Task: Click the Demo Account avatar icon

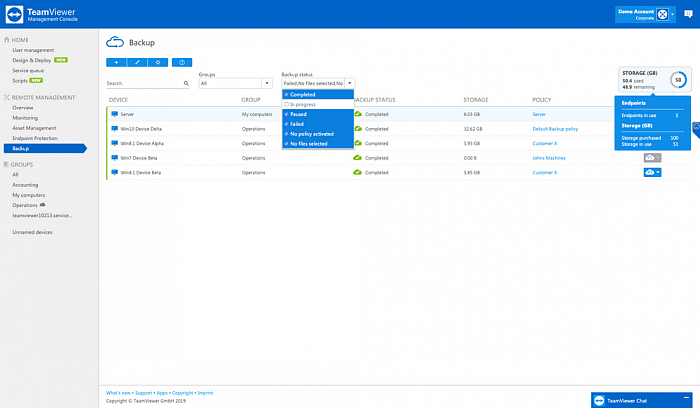Action: pyautogui.click(x=662, y=14)
